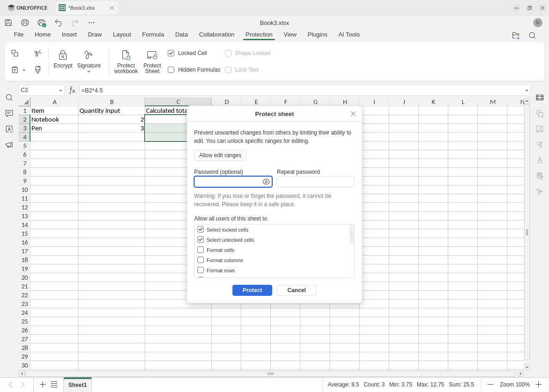Click the Protect Sheet icon
This screenshot has width=549, height=392.
coord(152,55)
